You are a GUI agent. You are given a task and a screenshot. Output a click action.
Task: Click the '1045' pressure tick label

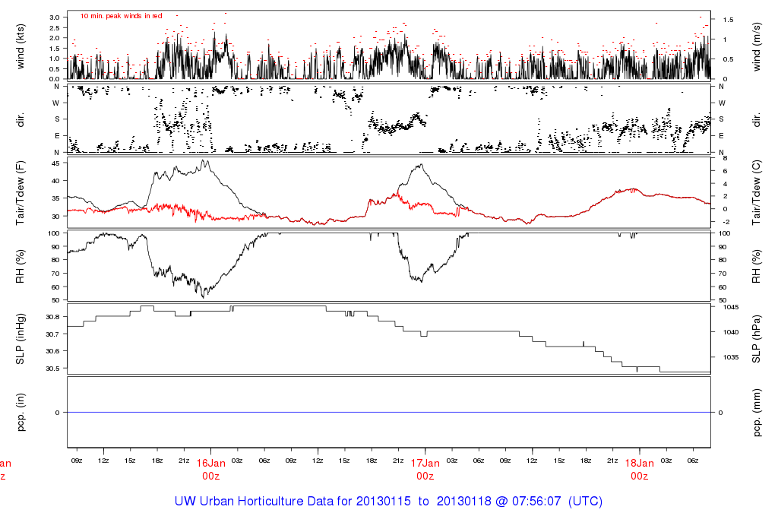(731, 307)
